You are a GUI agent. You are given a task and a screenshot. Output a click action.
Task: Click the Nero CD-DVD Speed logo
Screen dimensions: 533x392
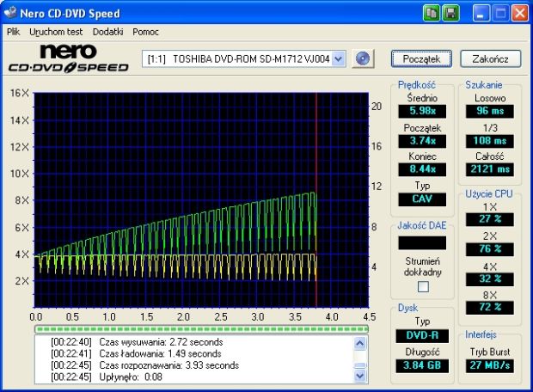coord(68,58)
